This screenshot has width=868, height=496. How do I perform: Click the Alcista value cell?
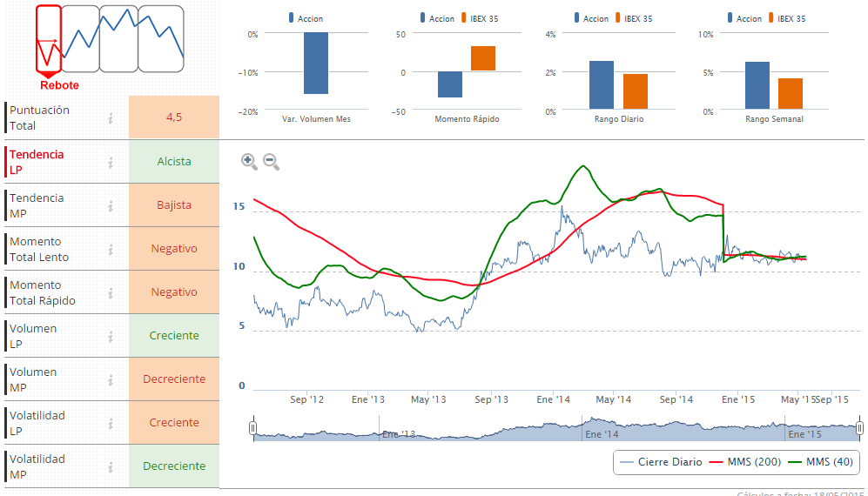point(174,162)
